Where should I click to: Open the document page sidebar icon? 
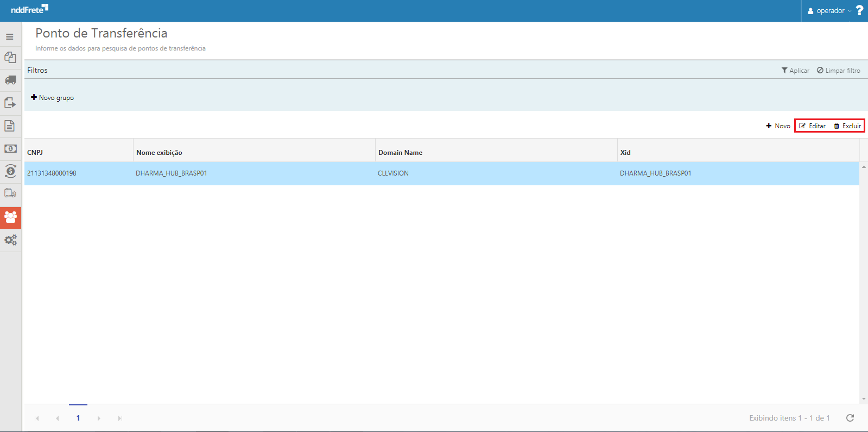click(10, 126)
